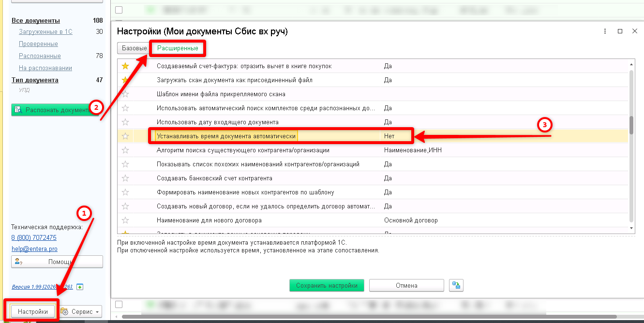The width and height of the screenshot is (644, 323).
Task: Select row Шаблон имени файла прикрепляемого скана
Action: click(373, 94)
